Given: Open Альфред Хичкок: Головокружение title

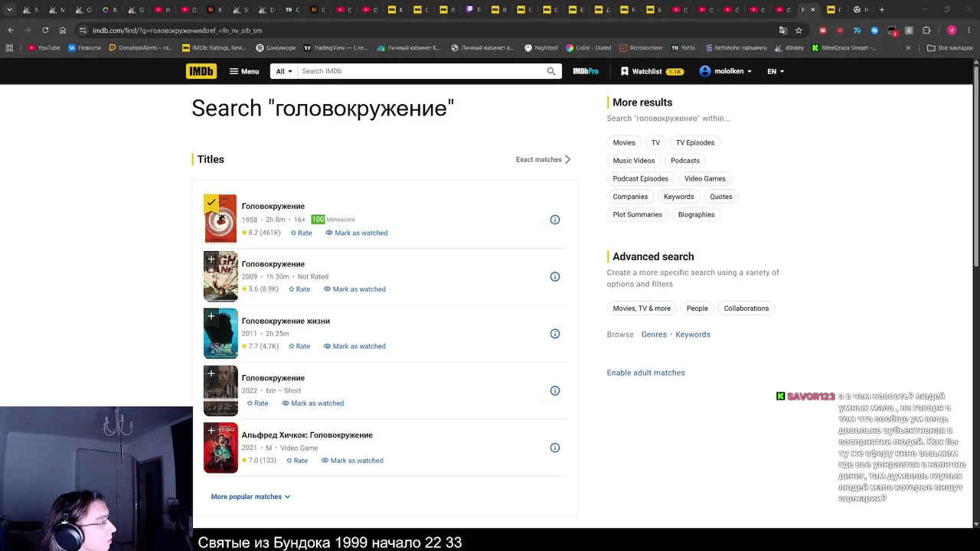Looking at the screenshot, I should point(307,435).
